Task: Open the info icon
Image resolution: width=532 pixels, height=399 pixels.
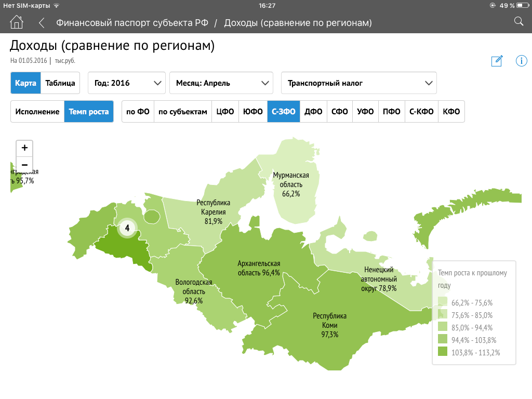Action: point(521,61)
